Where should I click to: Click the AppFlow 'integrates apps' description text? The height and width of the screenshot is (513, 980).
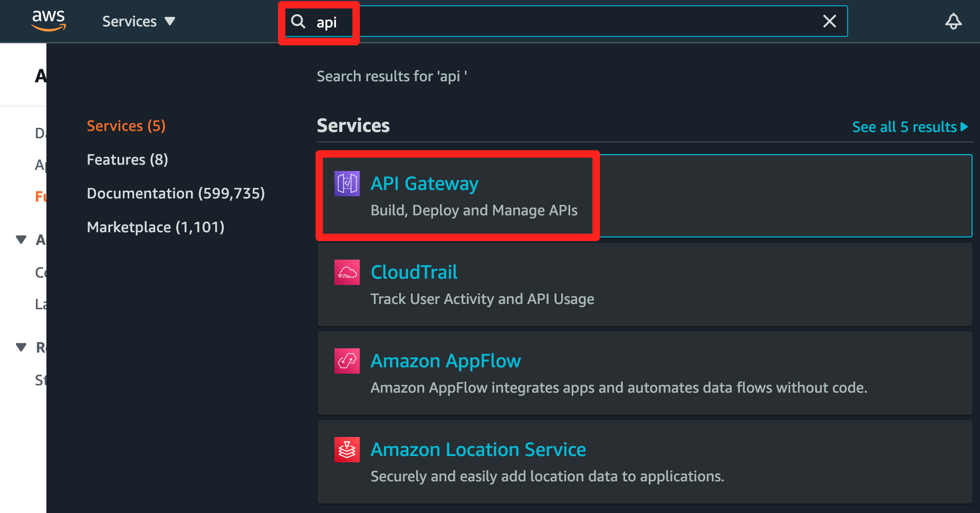coord(619,387)
